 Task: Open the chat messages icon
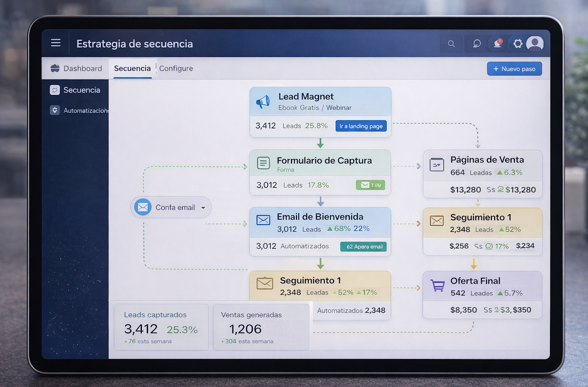pos(477,44)
